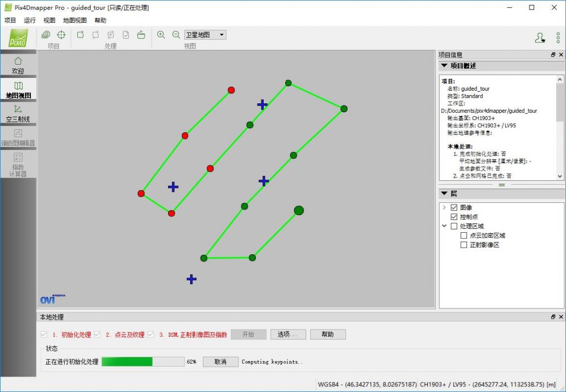This screenshot has width=566, height=392.
Task: Switch to 地图视图 map view in sidebar
Action: (x=18, y=90)
